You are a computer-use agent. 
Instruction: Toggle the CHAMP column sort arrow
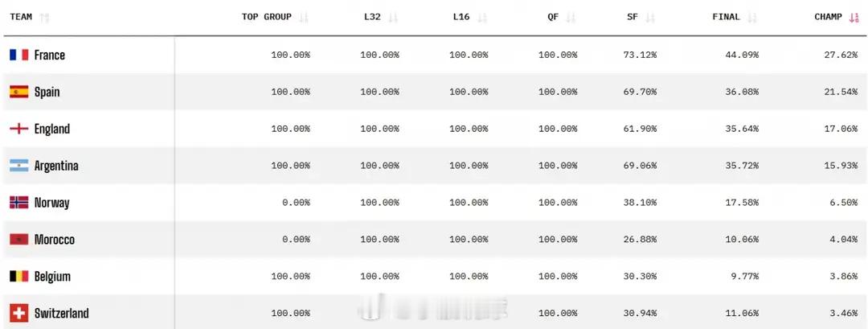tap(854, 17)
